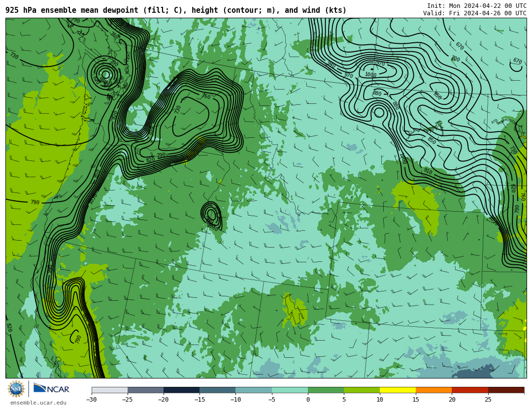Click the 20 colorbar tick label
This screenshot has width=532, height=409.
pos(452,400)
